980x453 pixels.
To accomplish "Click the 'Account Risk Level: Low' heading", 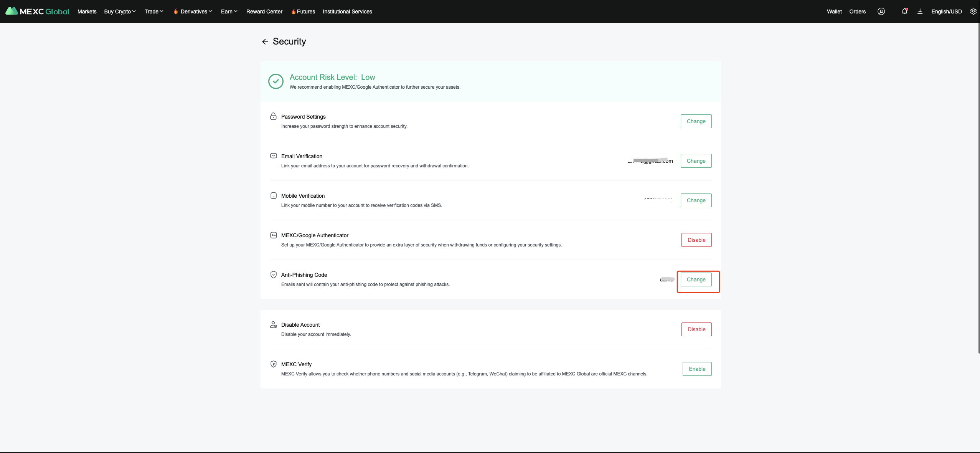I will pos(332,77).
